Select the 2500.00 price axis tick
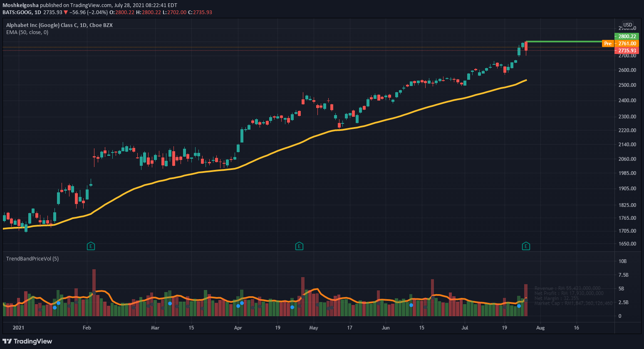The height and width of the screenshot is (349, 644). click(627, 85)
